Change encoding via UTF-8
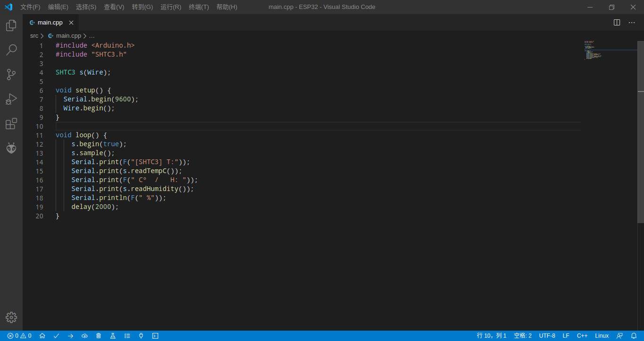 coord(547,336)
